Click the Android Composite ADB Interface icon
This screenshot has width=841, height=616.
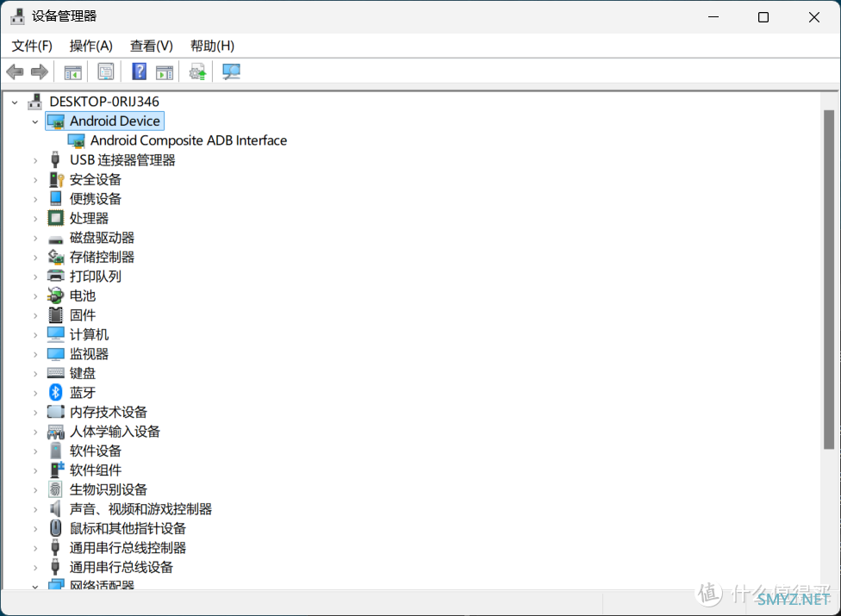tap(76, 141)
